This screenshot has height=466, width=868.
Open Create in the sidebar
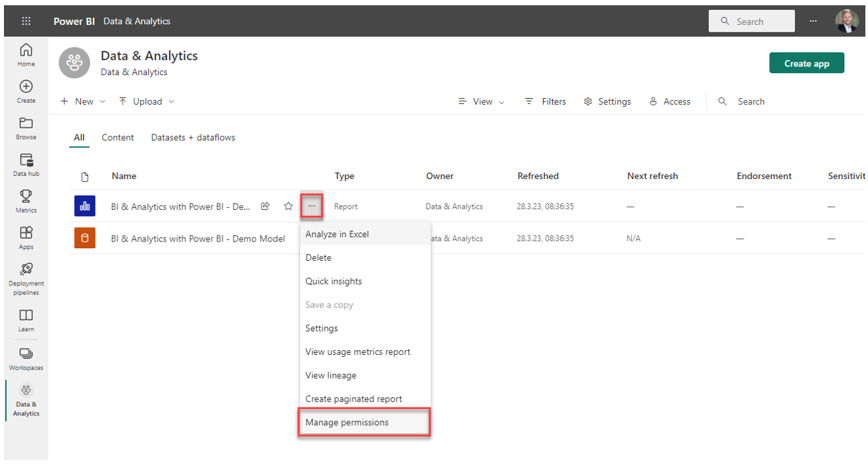(x=26, y=91)
